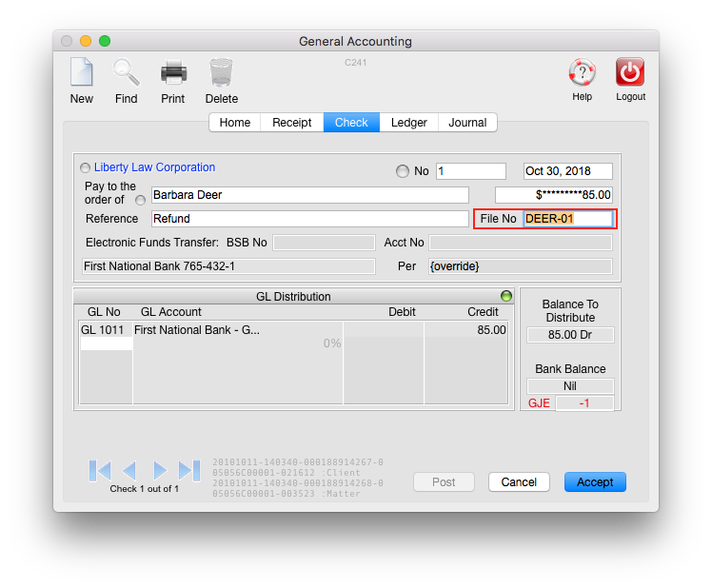Go to next check record arrow
Image resolution: width=712 pixels, height=588 pixels.
tap(160, 470)
